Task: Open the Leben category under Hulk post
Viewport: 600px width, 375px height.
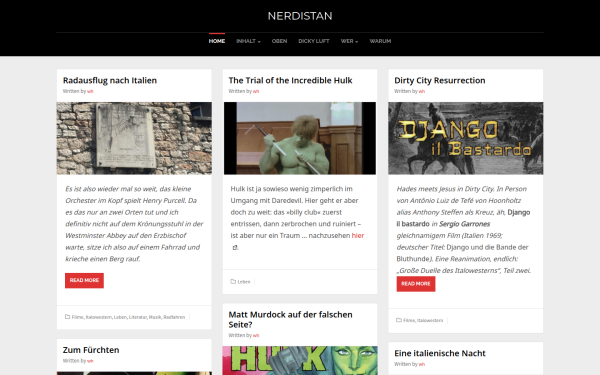Action: click(244, 282)
